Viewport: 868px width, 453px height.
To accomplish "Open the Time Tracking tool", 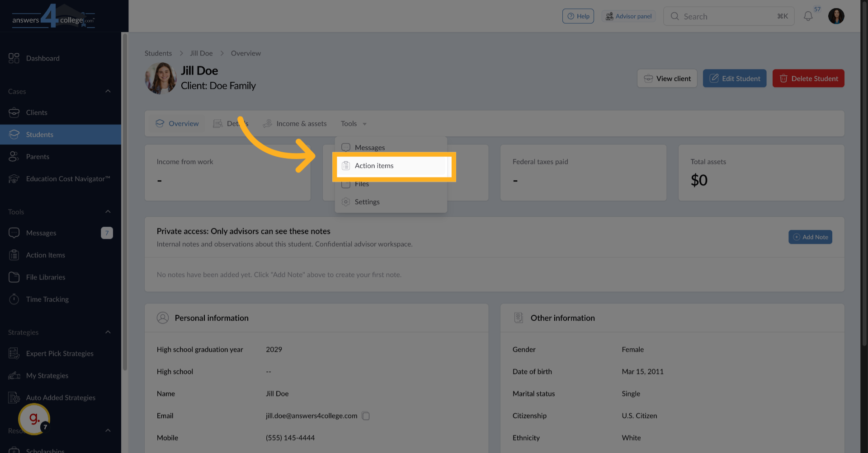I will point(14,299).
